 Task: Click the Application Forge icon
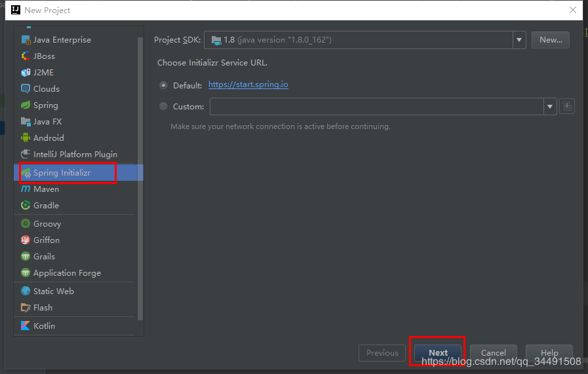(26, 273)
